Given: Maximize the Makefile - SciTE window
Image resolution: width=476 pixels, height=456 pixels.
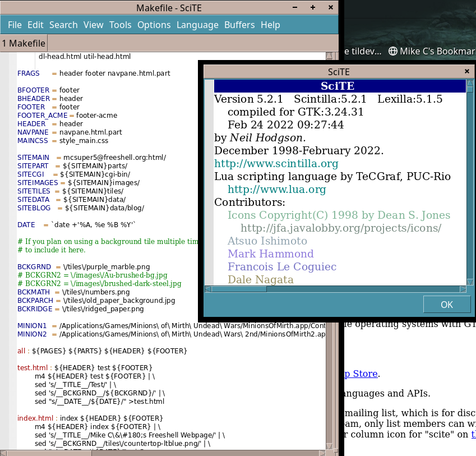Looking at the screenshot, I should pyautogui.click(x=313, y=8).
